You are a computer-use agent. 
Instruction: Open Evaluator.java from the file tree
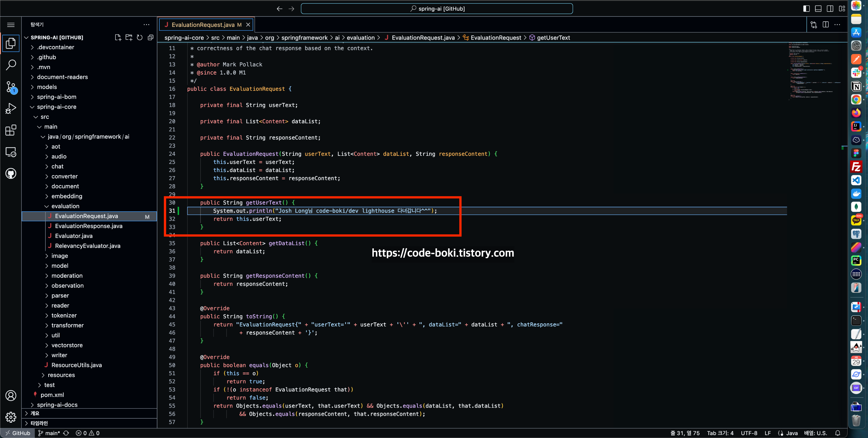pyautogui.click(x=73, y=236)
